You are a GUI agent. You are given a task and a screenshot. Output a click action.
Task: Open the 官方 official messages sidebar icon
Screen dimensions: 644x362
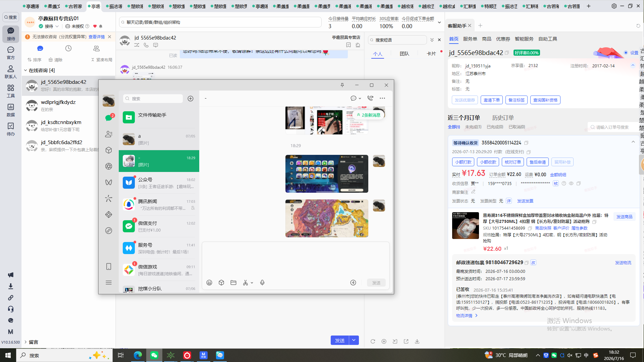point(11,53)
